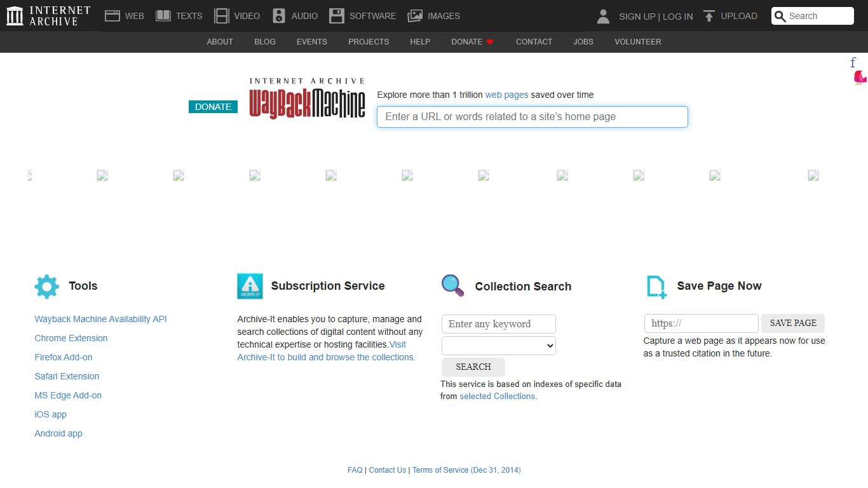Image resolution: width=868 pixels, height=488 pixels.
Task: Follow the Wayback Machine Availability API link
Action: (100, 319)
